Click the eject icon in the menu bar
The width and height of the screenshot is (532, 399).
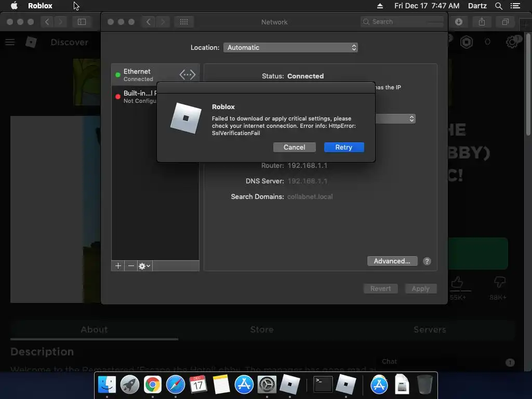380,6
